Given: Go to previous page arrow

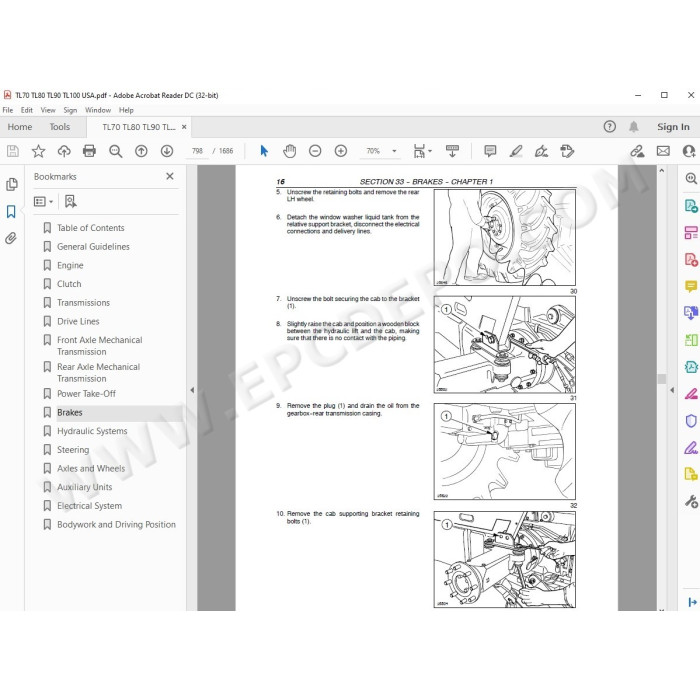Looking at the screenshot, I should coord(141,151).
